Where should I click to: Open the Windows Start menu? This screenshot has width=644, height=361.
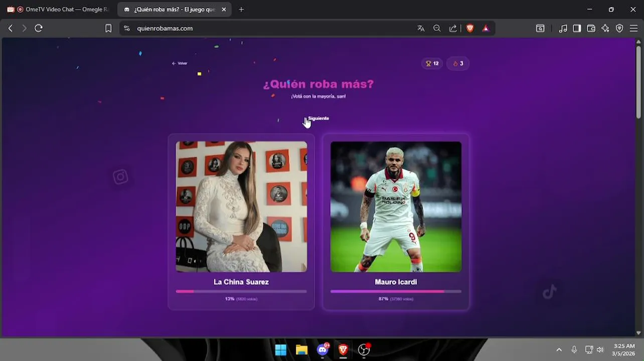coord(281,349)
